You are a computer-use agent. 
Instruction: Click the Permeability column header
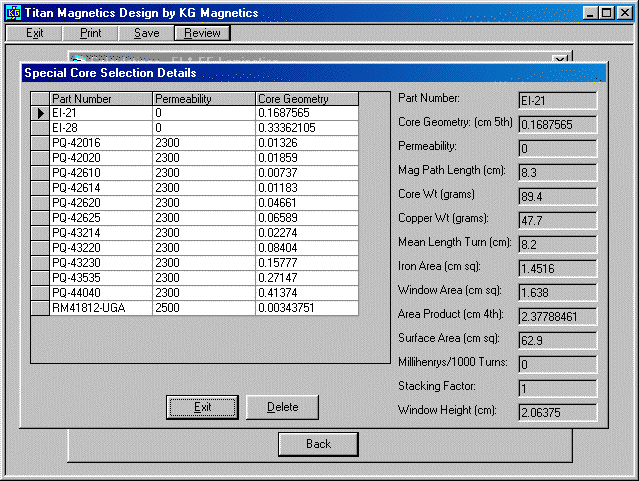pyautogui.click(x=204, y=99)
